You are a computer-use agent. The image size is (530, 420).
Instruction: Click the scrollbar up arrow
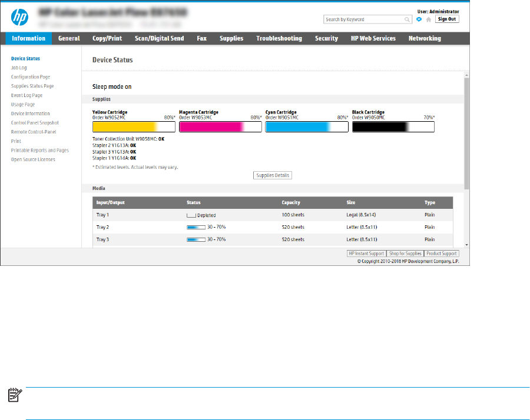[466, 75]
